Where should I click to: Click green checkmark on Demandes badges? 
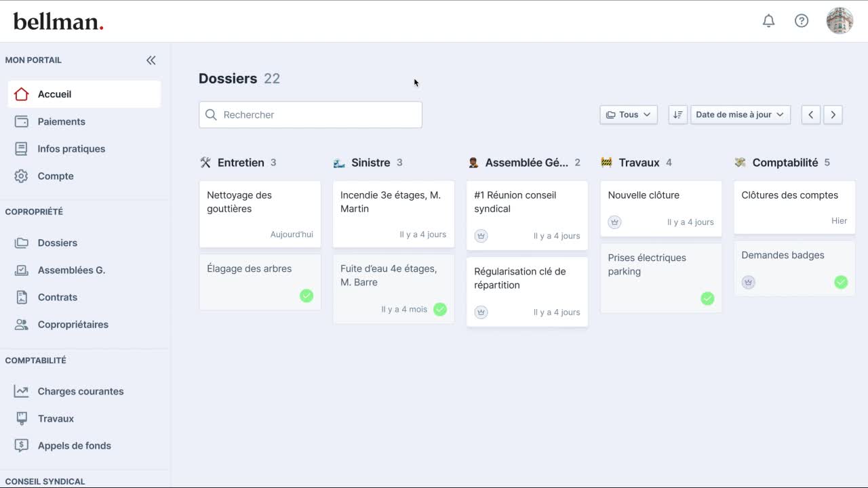coord(841,282)
